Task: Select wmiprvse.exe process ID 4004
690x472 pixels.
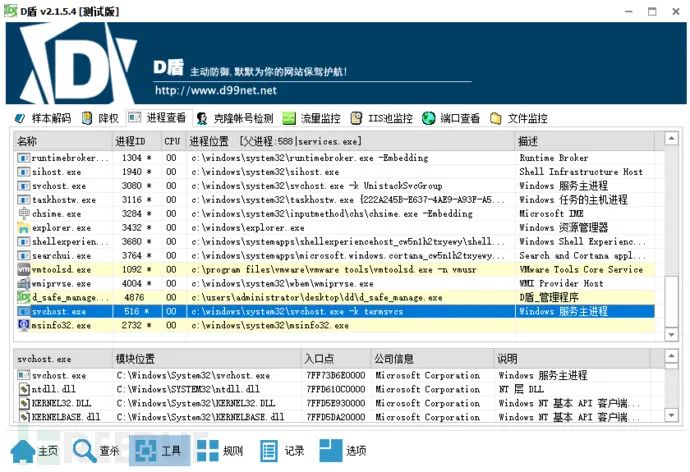Action: click(132, 283)
